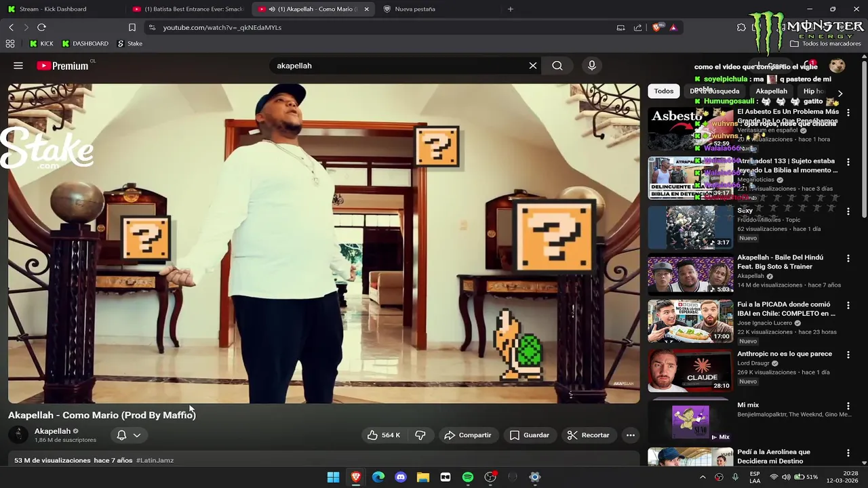Screen dimensions: 868x488
Task: Open the #LatinJamz hashtag
Action: [155, 460]
